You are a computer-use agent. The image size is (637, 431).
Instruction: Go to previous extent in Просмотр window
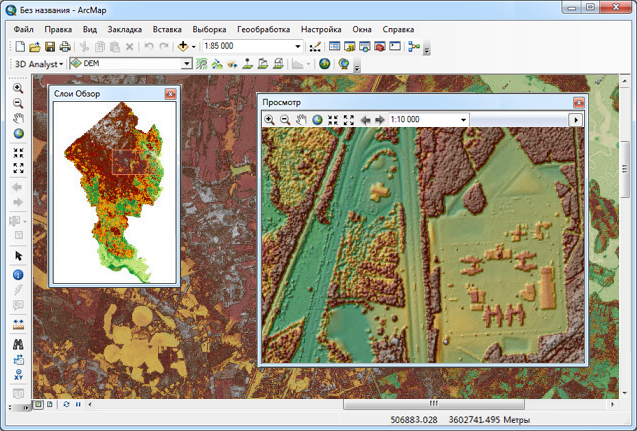[x=365, y=120]
